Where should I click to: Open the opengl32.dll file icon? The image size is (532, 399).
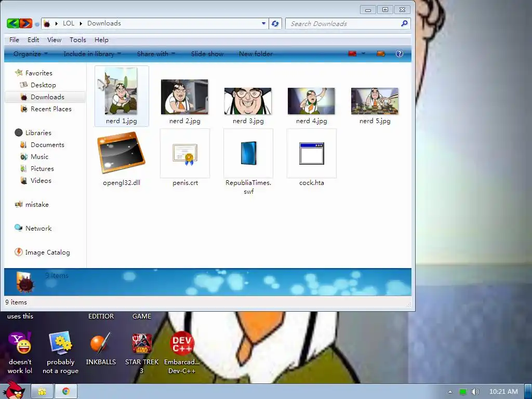[x=122, y=153]
